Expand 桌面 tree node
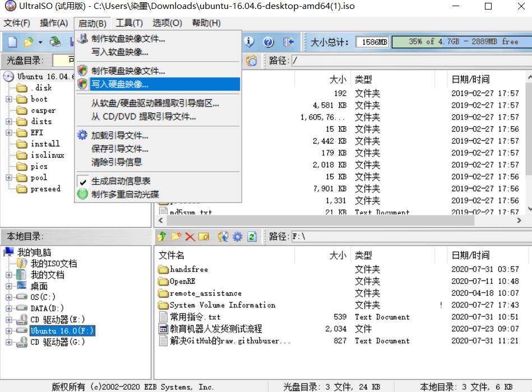The image size is (532, 392). tap(9, 286)
